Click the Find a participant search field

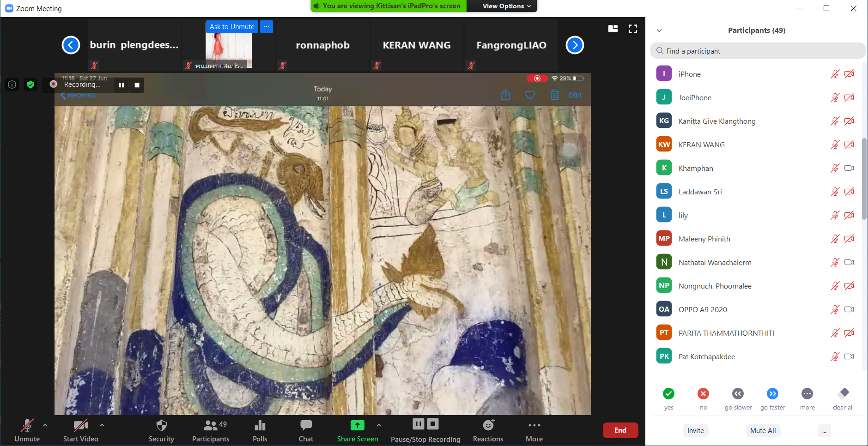[758, 51]
